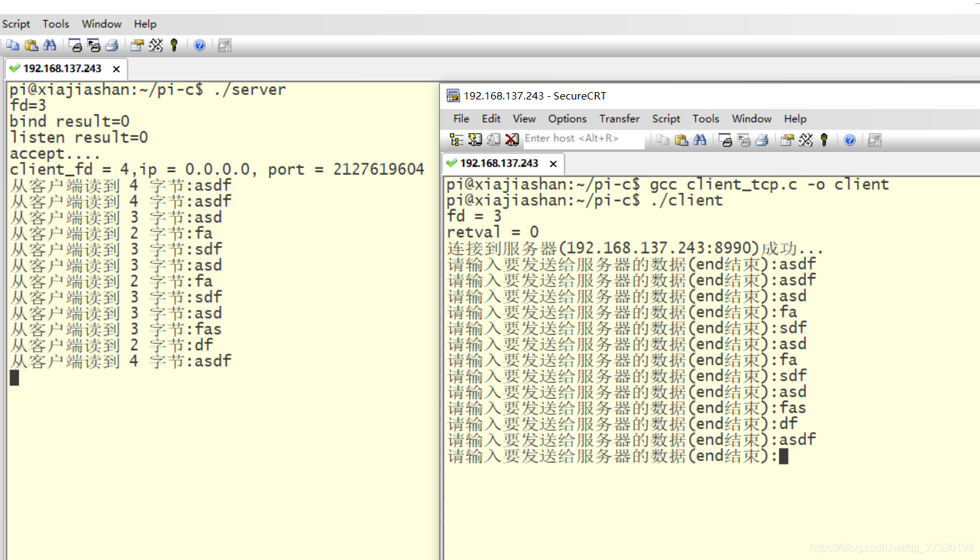Open View menu in right SecureCRT window
This screenshot has height=560, width=980.
524,118
